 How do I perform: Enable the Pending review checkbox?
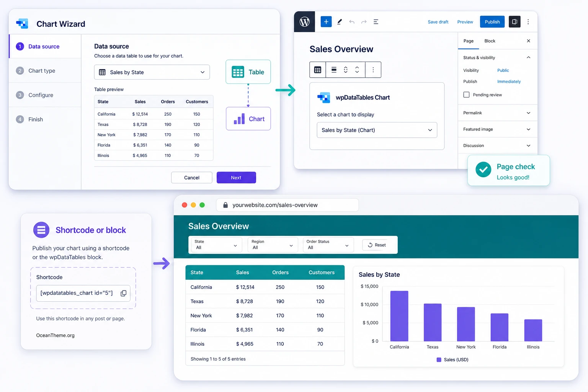(x=466, y=95)
